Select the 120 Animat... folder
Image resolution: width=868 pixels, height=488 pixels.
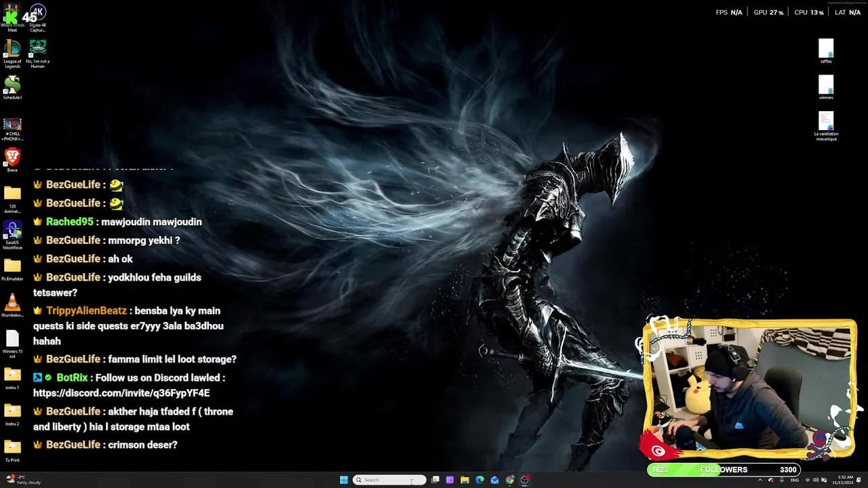click(12, 200)
